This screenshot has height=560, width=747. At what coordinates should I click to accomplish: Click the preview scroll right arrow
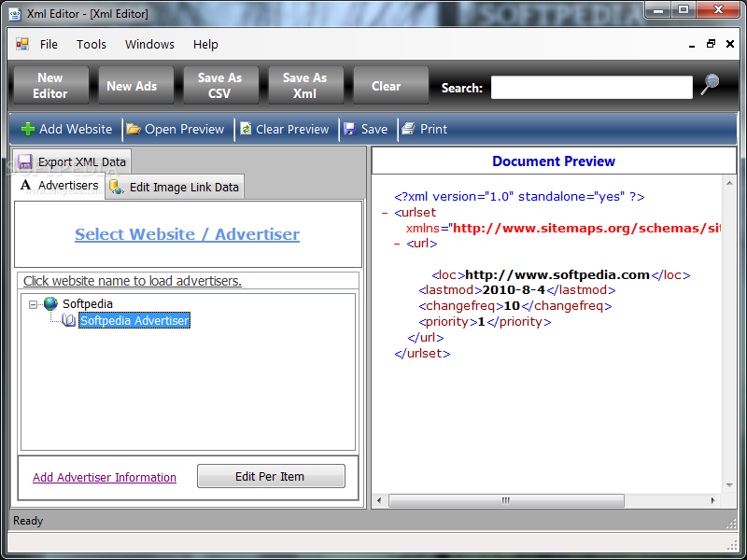[x=712, y=500]
